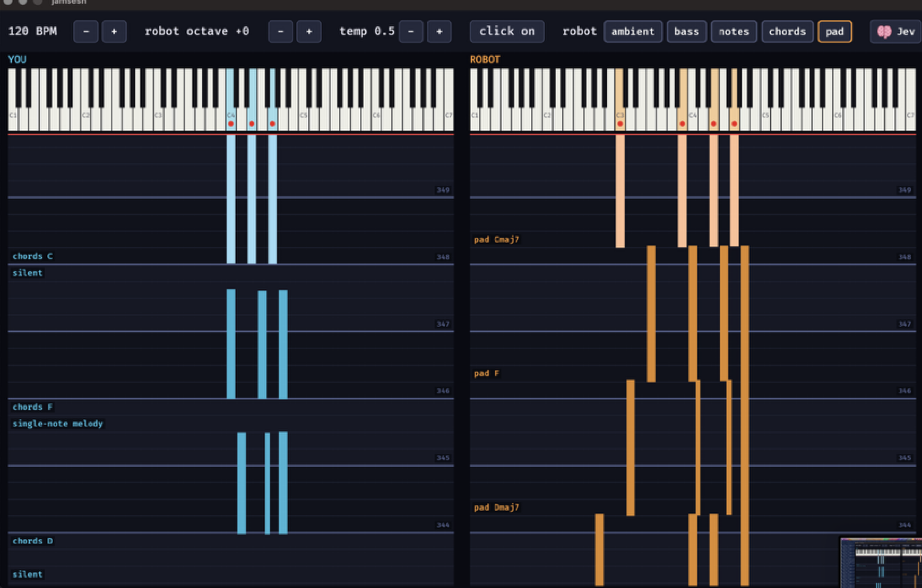Screen dimensions: 922x588
Task: Click the C5 key on ROBOT keyboard
Action: [765, 117]
